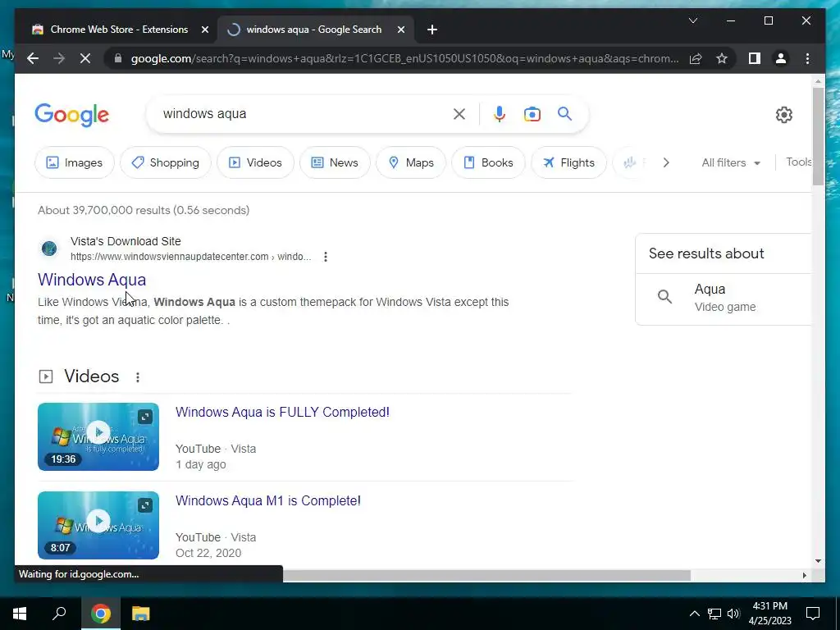Open Google quick settings gear
Image resolution: width=840 pixels, height=630 pixels.
(x=783, y=115)
